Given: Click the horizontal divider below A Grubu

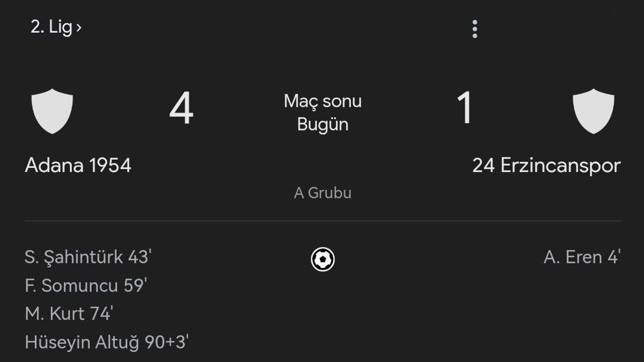Looking at the screenshot, I should click(323, 221).
